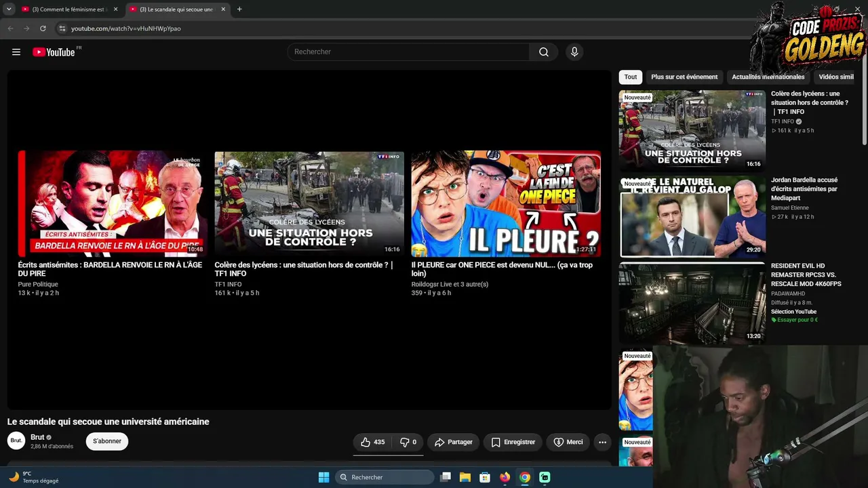The height and width of the screenshot is (488, 868).
Task: Open a new browser tab
Action: point(239,9)
